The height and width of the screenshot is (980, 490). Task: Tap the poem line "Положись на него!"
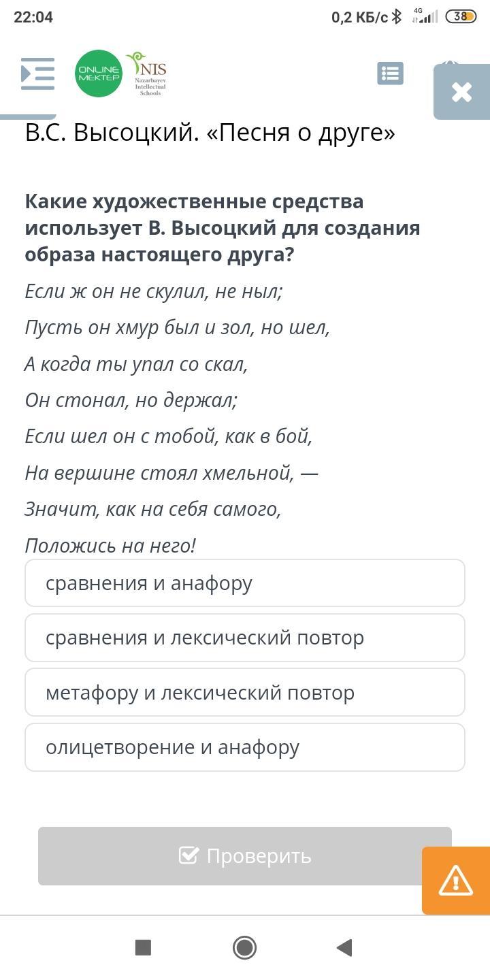pyautogui.click(x=110, y=546)
